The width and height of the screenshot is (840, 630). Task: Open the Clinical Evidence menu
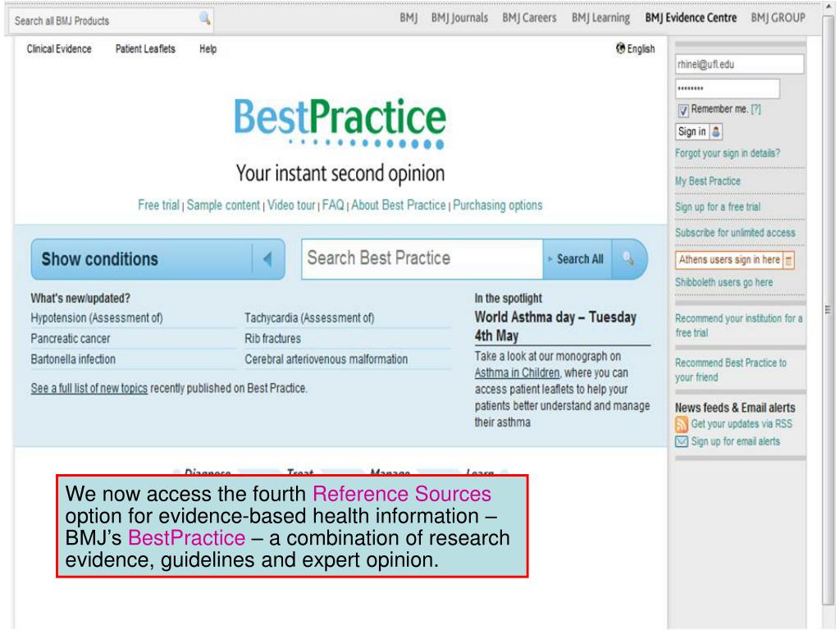(x=59, y=48)
